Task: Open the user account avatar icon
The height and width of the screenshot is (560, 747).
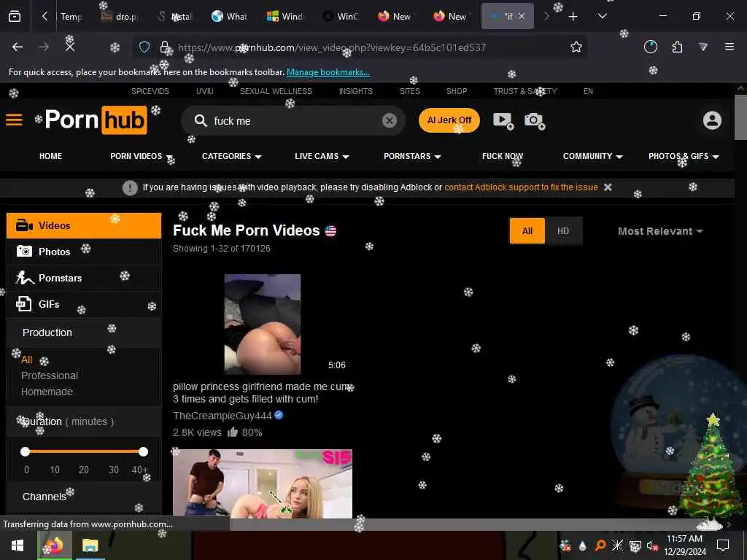Action: 712,120
